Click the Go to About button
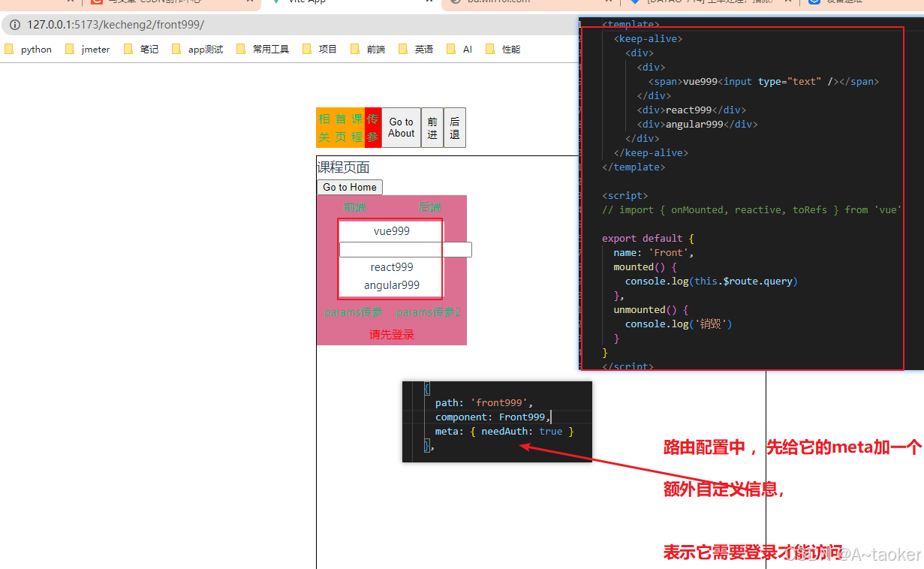The width and height of the screenshot is (924, 569). [x=402, y=128]
